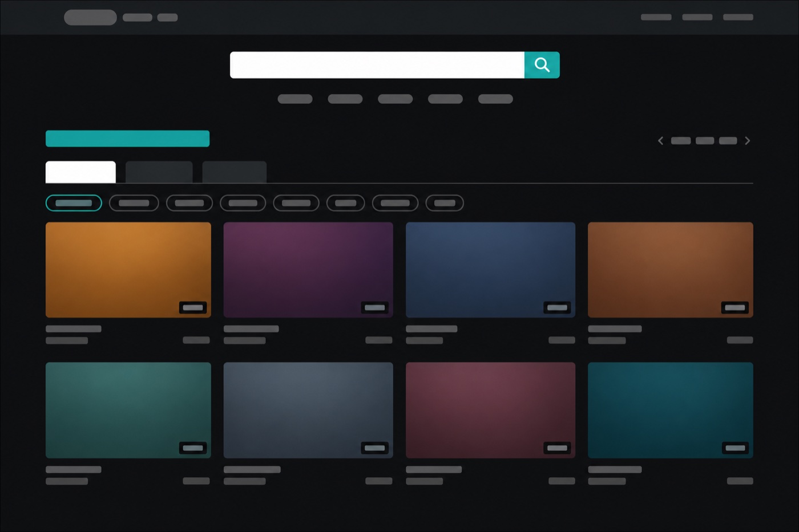Screen dimensions: 799x532
Task: Focus the white search input field
Action: (x=377, y=65)
